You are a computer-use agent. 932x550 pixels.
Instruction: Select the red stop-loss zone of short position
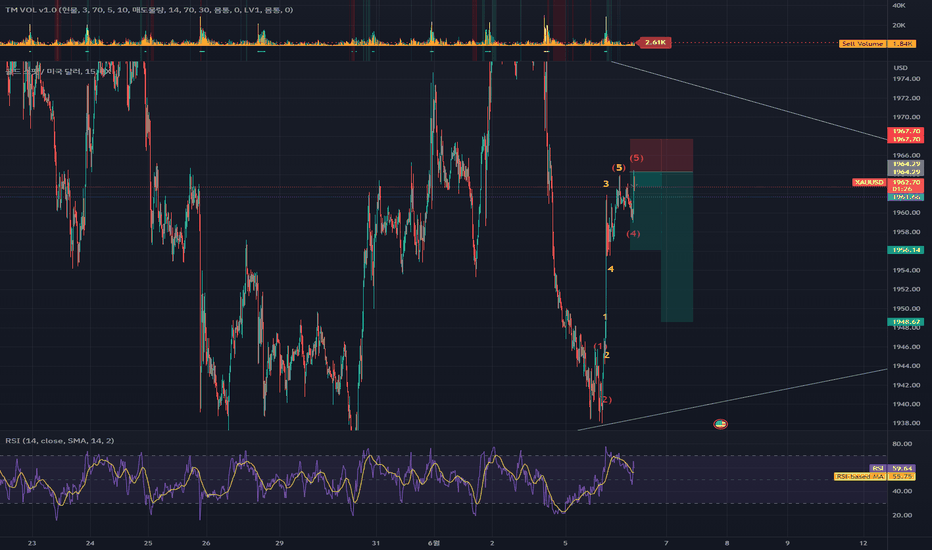click(662, 155)
